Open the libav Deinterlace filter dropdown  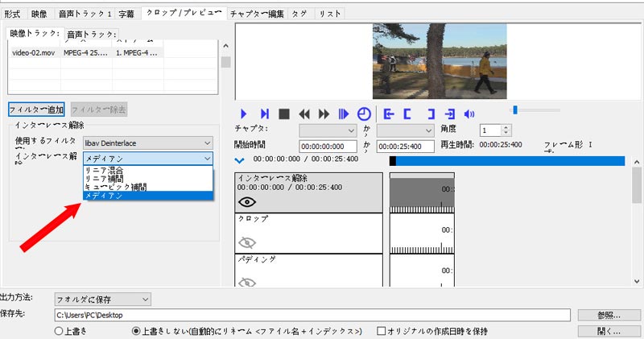148,143
